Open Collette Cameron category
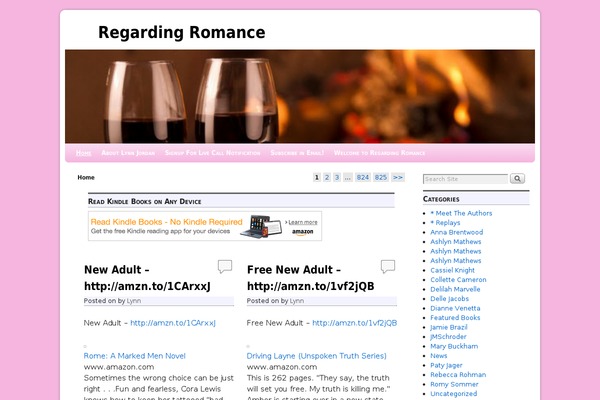 click(458, 280)
